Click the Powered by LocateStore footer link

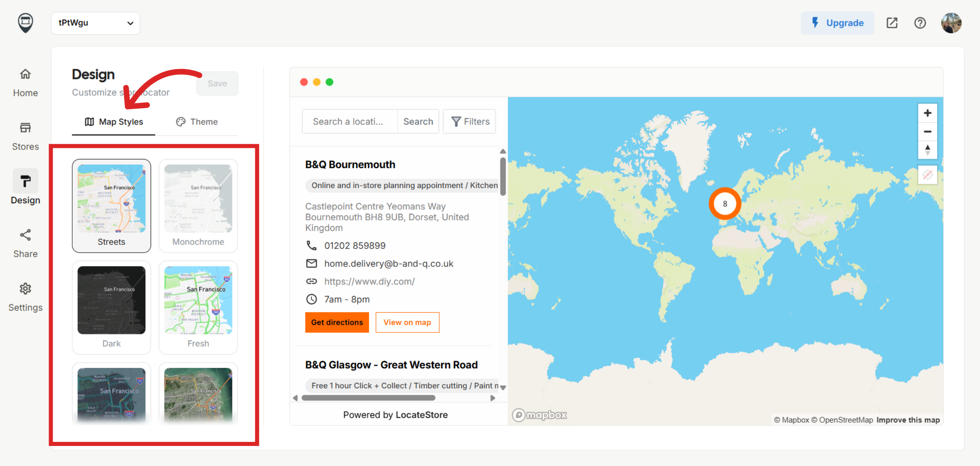[395, 415]
